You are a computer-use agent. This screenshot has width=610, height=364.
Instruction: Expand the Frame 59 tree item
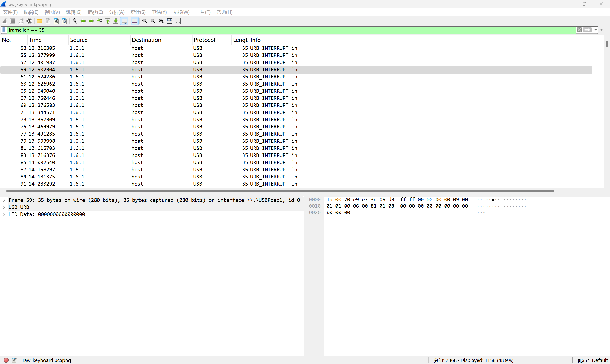tap(4, 200)
